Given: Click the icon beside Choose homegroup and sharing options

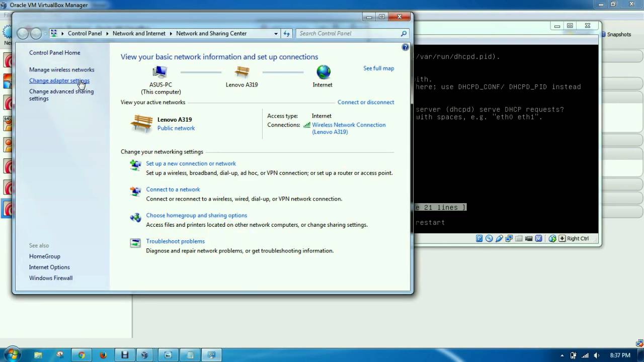Looking at the screenshot, I should coord(135,217).
